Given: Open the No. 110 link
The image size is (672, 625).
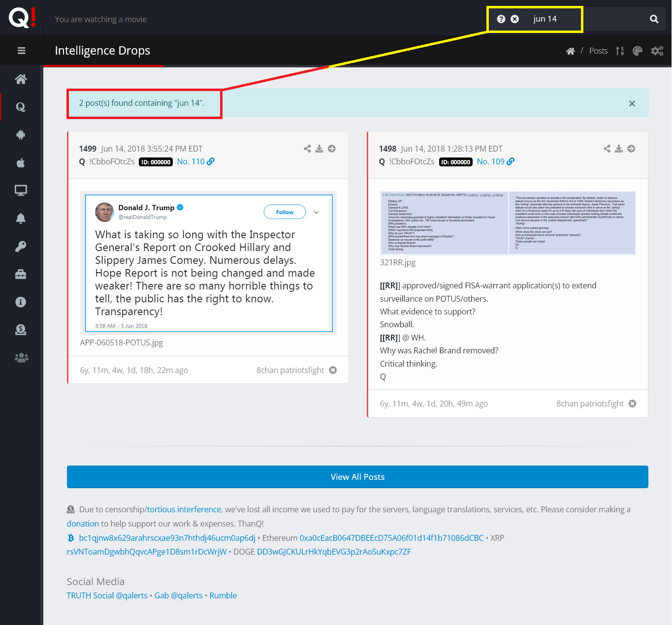Looking at the screenshot, I should coord(195,161).
